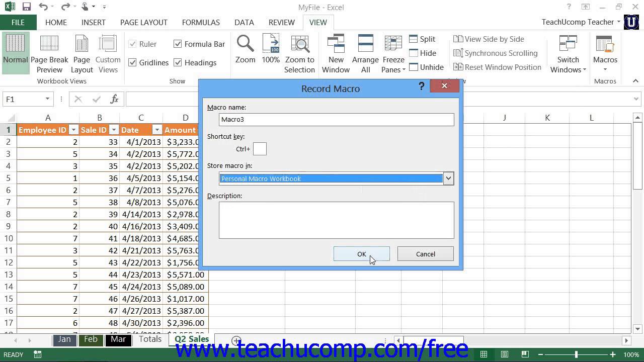
Task: Select the Feb sheet tab
Action: tap(91, 339)
